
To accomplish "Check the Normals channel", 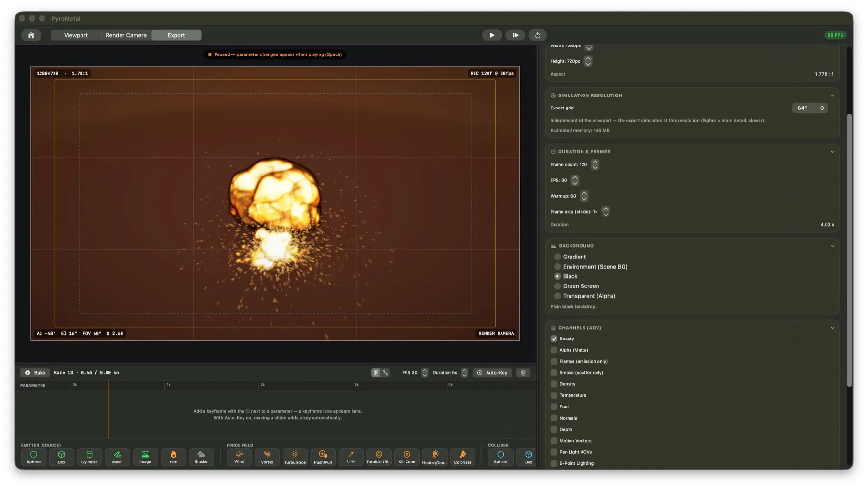I will pos(554,418).
